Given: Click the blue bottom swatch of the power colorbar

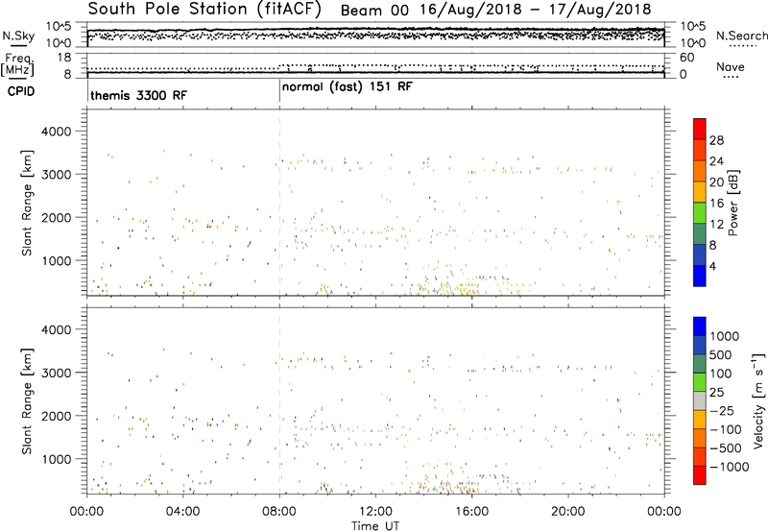Looking at the screenshot, I should [700, 276].
